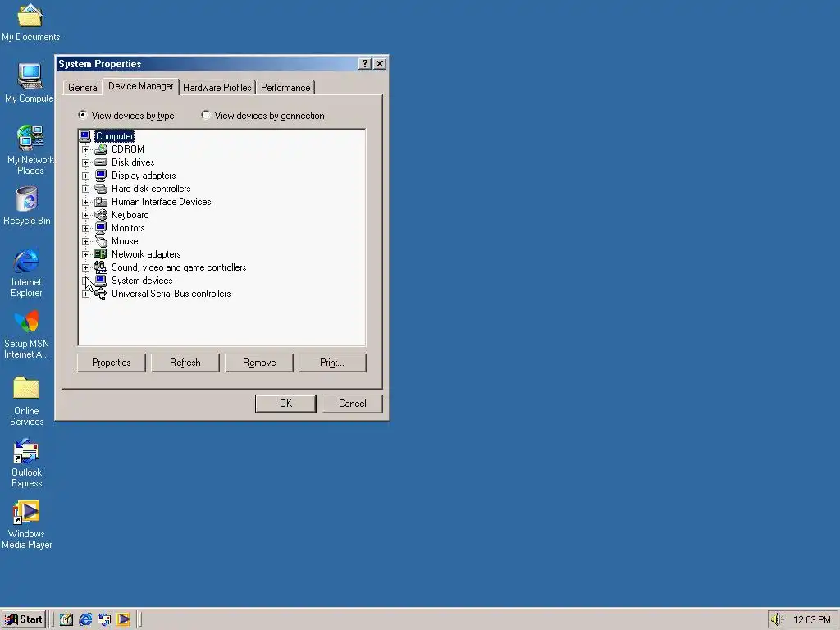The image size is (840, 630).
Task: Click the Hard disk controllers icon
Action: pos(101,189)
